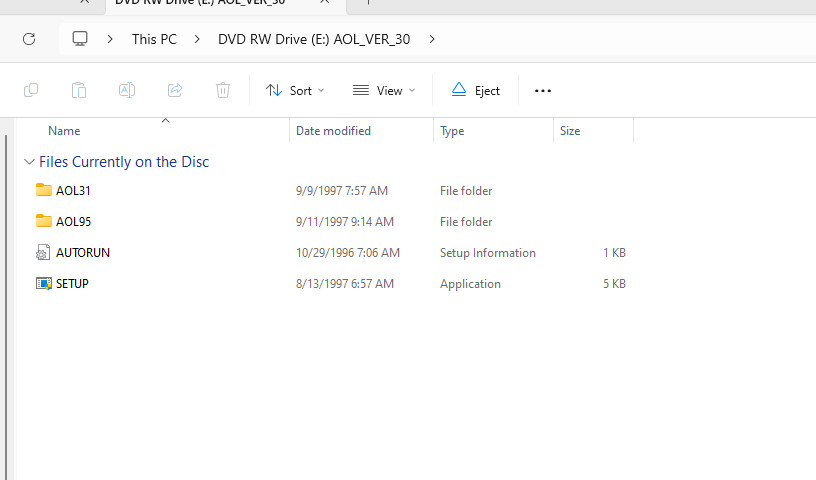Image resolution: width=816 pixels, height=480 pixels.
Task: Click the Delete trash icon
Action: click(223, 90)
